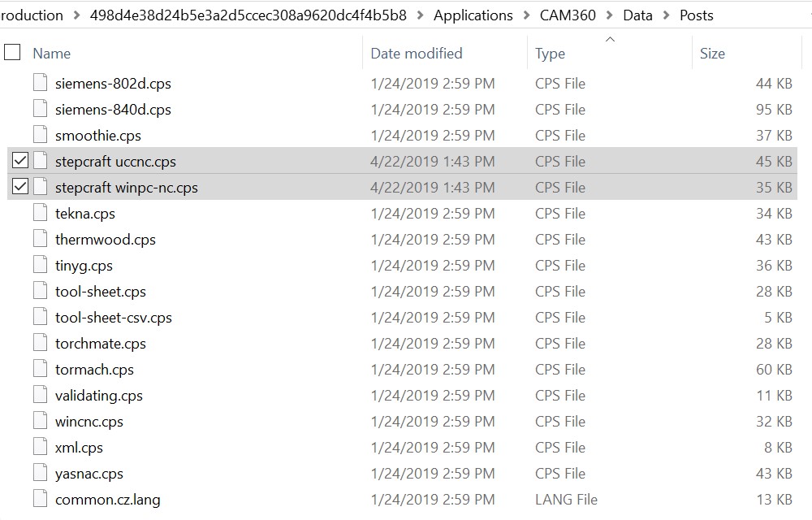Click the xml.cps file icon
Screen dimensions: 812x520
coord(41,448)
